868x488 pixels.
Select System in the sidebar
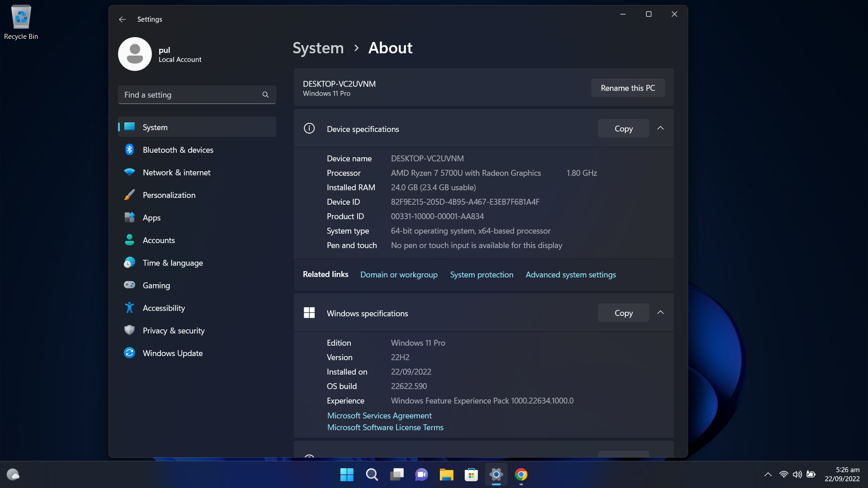point(197,127)
